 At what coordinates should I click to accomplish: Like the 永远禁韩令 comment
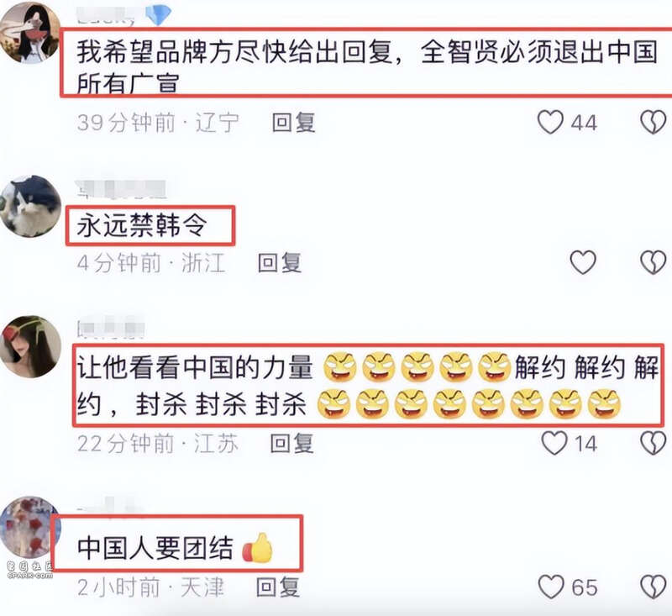[583, 262]
